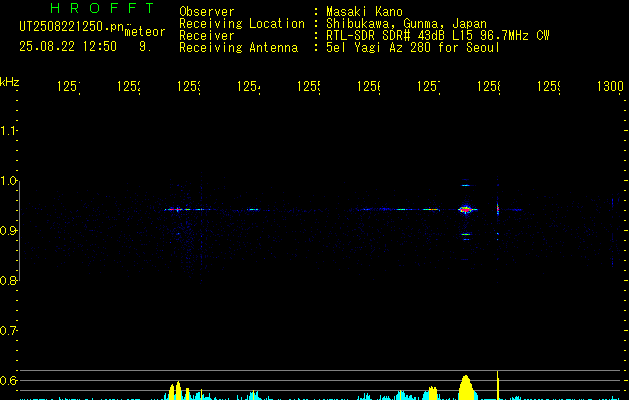Click the 0.8 frequency axis label

[8, 280]
